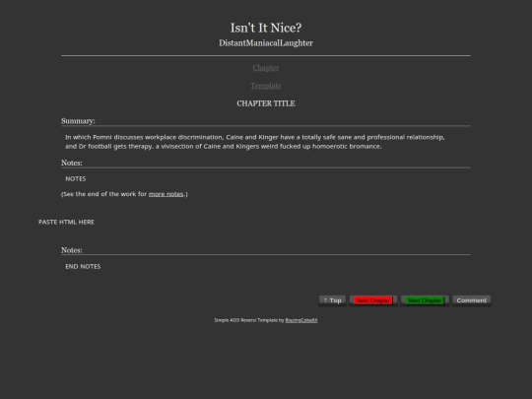Click the red Next Chapter button
The width and height of the screenshot is (532, 399).
(x=373, y=300)
